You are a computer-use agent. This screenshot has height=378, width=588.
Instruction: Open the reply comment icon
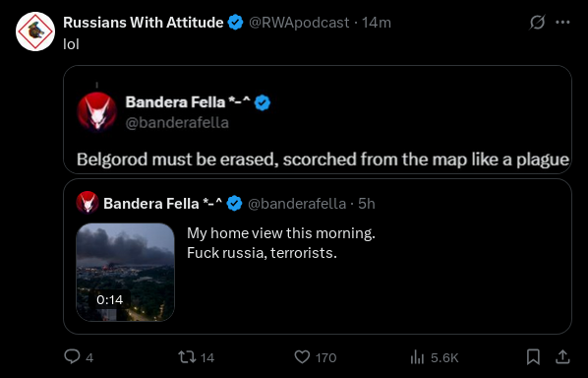coord(72,356)
